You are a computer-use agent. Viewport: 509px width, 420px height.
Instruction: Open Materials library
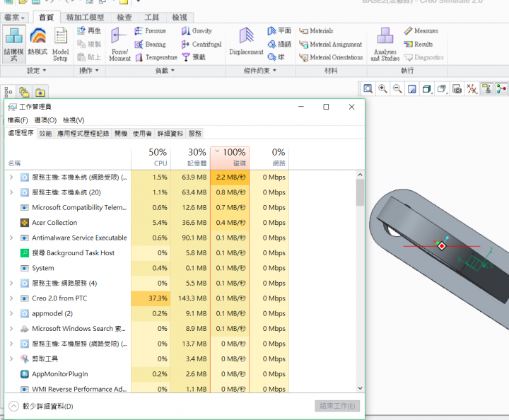pos(316,31)
